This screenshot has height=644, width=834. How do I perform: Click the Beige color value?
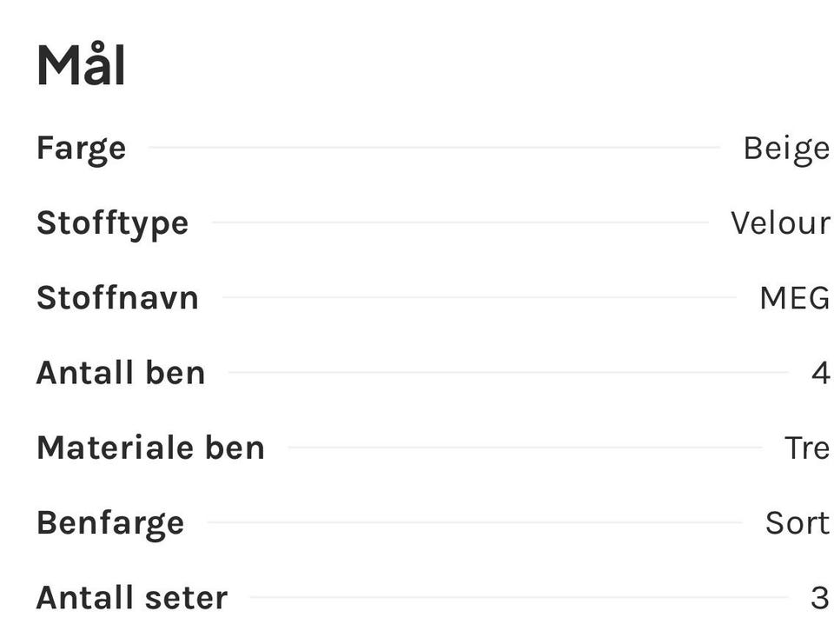pyautogui.click(x=786, y=149)
